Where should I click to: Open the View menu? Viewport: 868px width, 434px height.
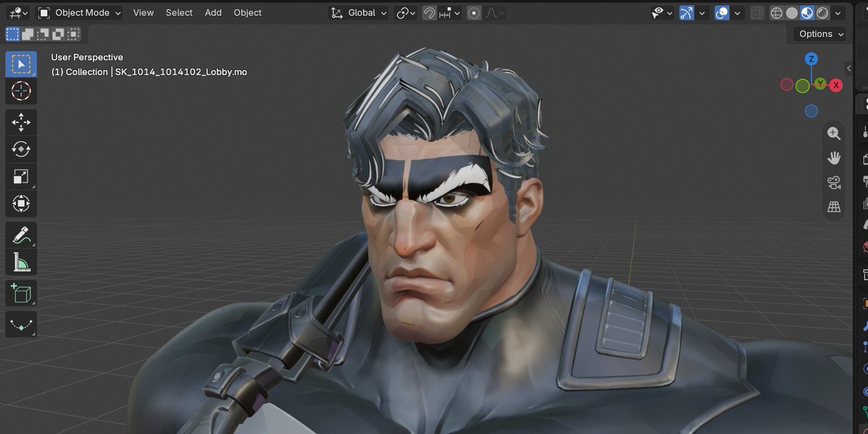[143, 12]
